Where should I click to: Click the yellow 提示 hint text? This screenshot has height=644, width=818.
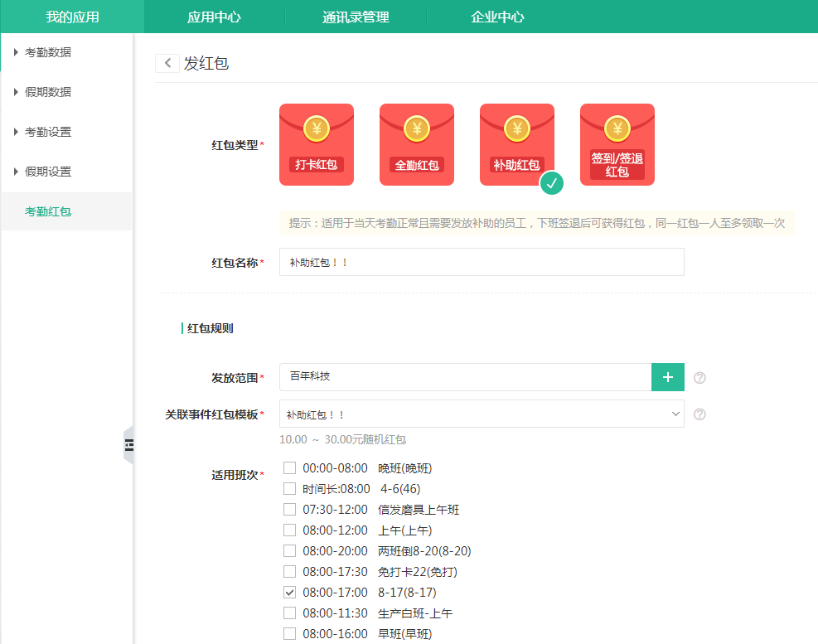coord(537,223)
